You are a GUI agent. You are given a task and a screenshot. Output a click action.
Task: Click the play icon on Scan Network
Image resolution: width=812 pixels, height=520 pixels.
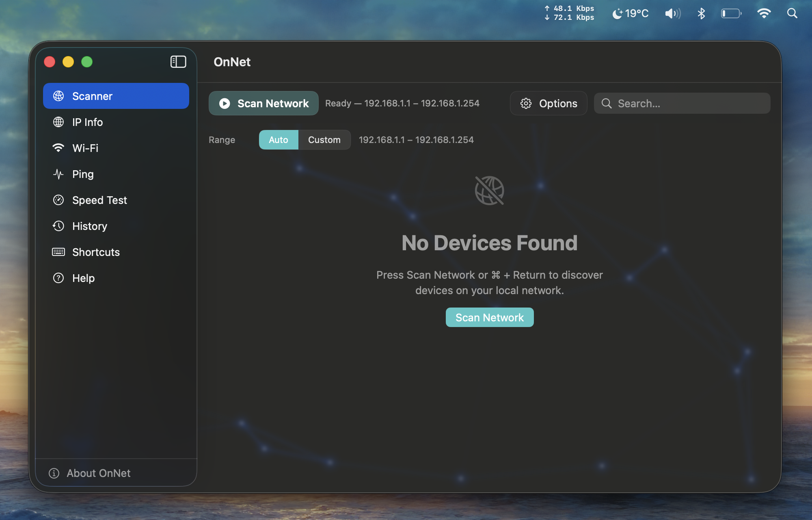coord(225,103)
